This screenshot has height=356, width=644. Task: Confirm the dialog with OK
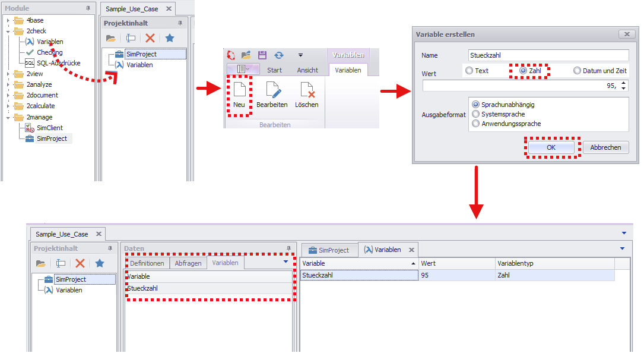[x=551, y=147]
